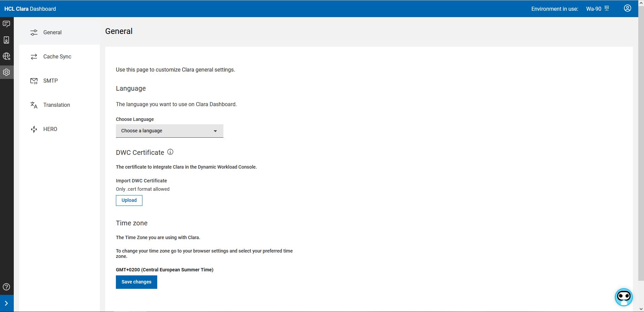Viewport: 644px width, 312px height.
Task: Click the scrollbar down arrow
Action: 641,309
